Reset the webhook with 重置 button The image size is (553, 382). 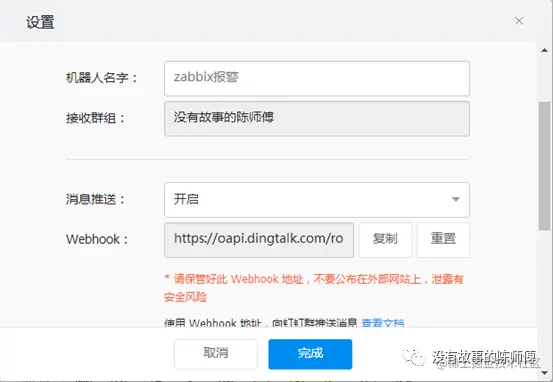pos(443,240)
